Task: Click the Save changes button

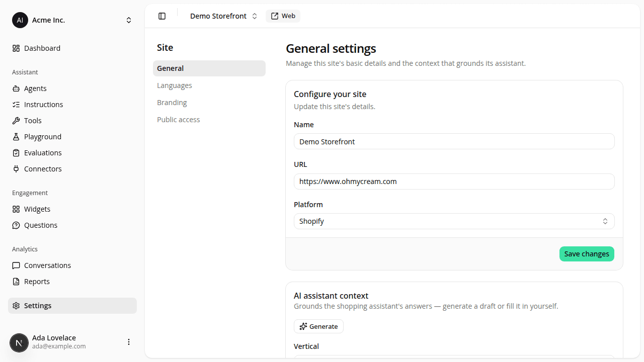Action: 587,254
